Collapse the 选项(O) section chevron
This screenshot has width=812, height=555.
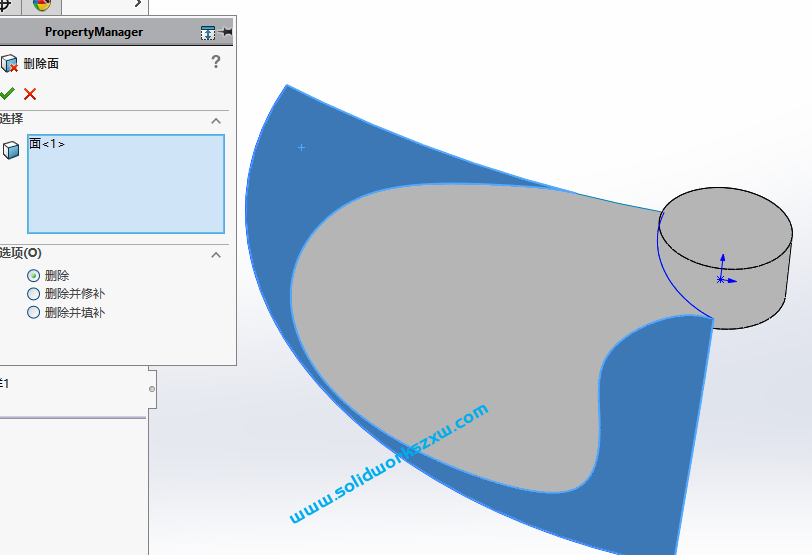coord(216,255)
